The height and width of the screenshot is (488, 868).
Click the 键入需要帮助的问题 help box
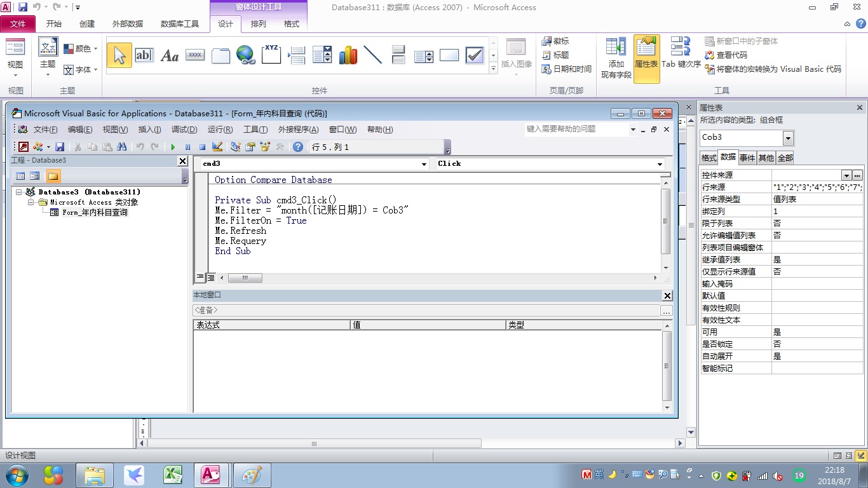coord(575,129)
